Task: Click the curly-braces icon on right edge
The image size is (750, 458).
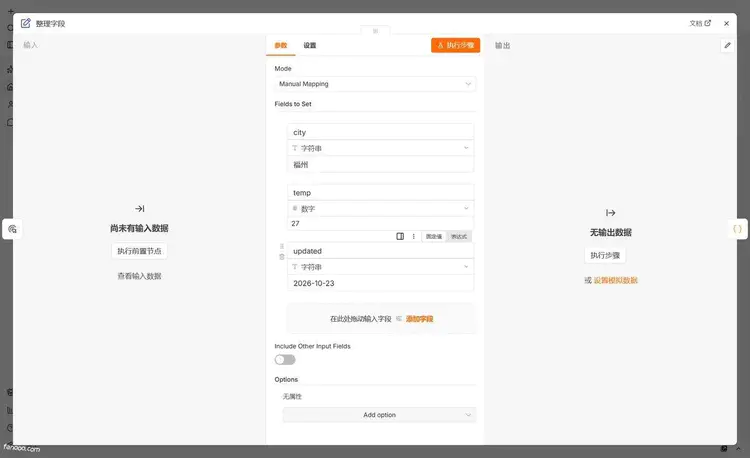Action: (738, 229)
